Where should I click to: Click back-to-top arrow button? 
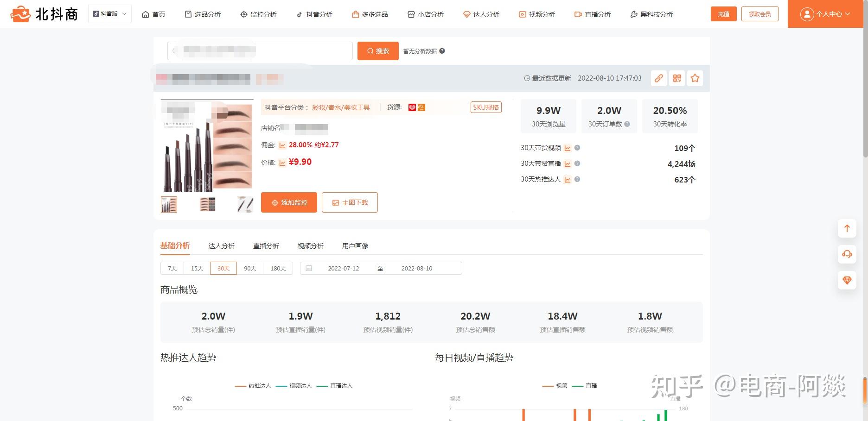pos(847,228)
